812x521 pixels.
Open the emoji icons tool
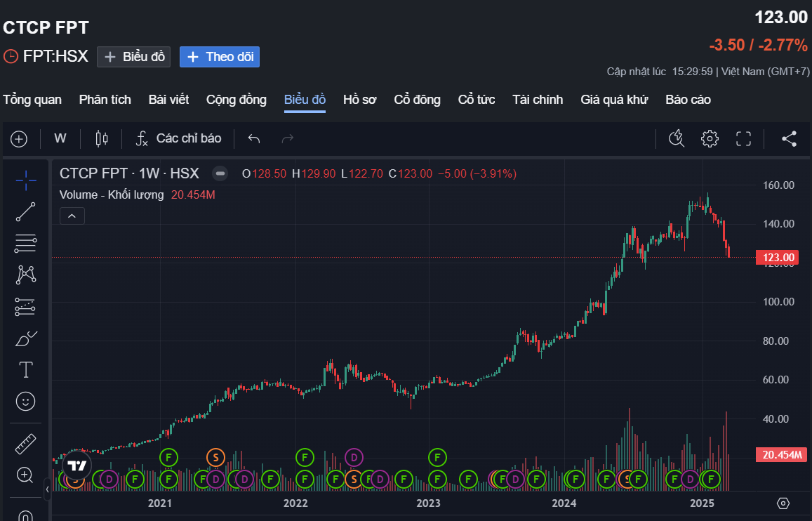(26, 401)
